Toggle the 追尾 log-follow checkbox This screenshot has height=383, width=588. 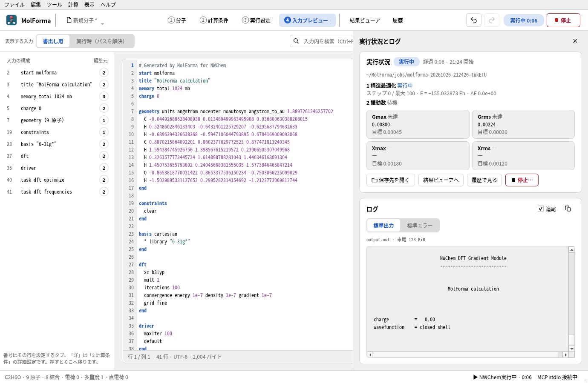[541, 209]
